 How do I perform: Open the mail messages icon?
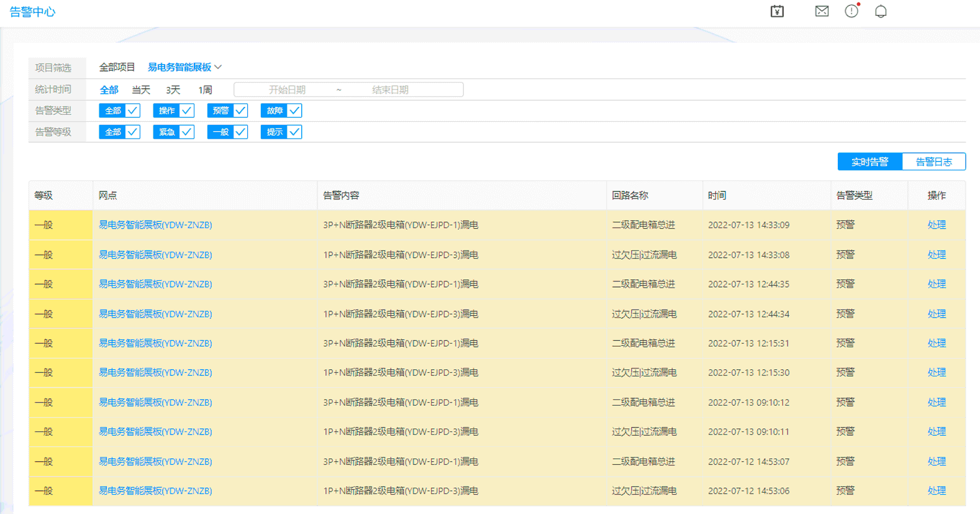click(822, 11)
